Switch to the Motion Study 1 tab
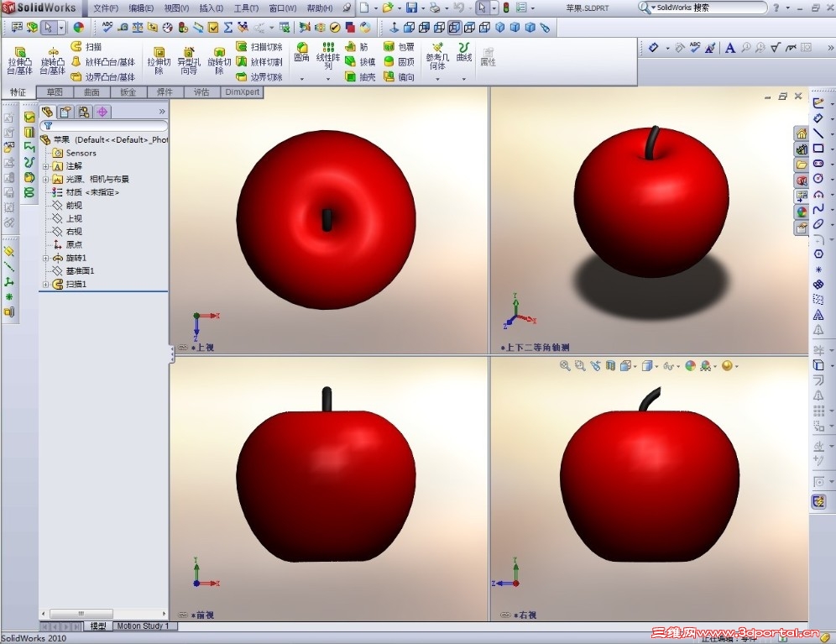Screen dimensions: 836x644 click(x=143, y=626)
